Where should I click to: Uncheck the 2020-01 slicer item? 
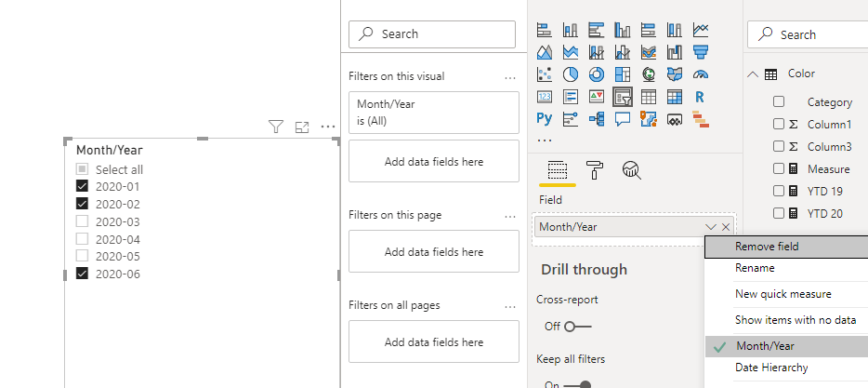[x=82, y=186]
